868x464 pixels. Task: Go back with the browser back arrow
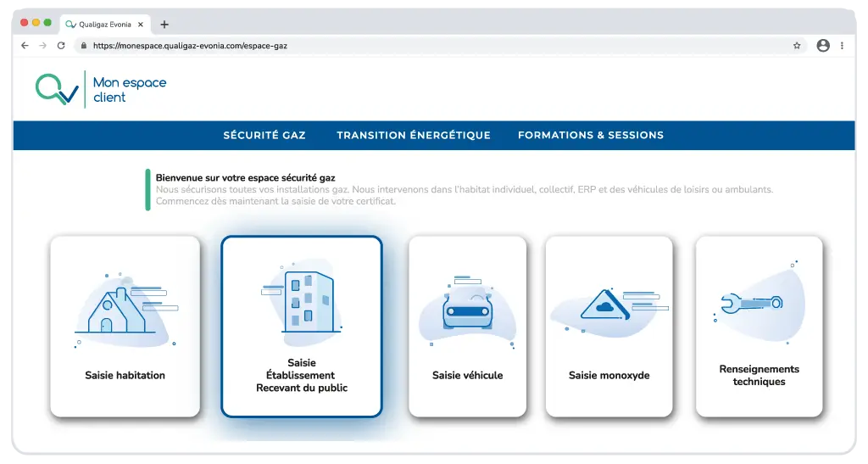(x=25, y=46)
